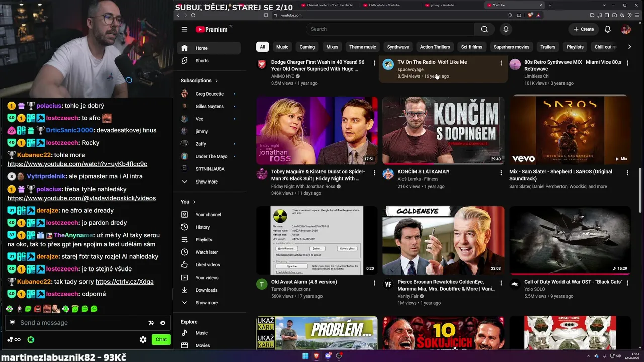Open Music under Explore
The height and width of the screenshot is (362, 644).
click(x=209, y=333)
